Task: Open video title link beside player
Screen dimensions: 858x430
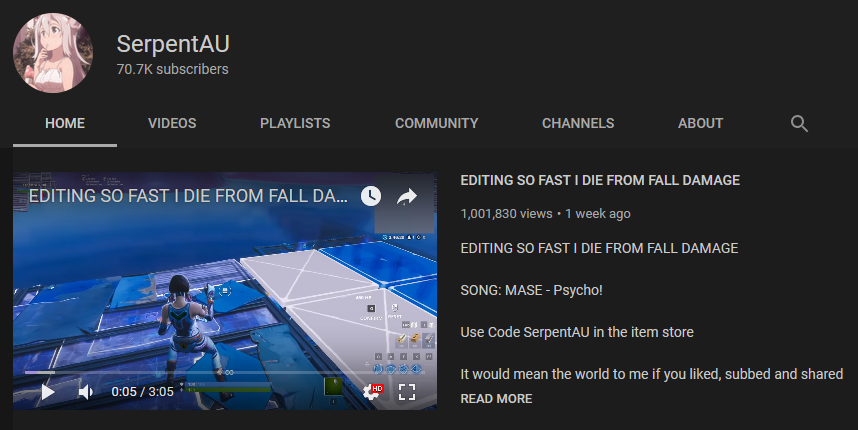Action: point(600,181)
